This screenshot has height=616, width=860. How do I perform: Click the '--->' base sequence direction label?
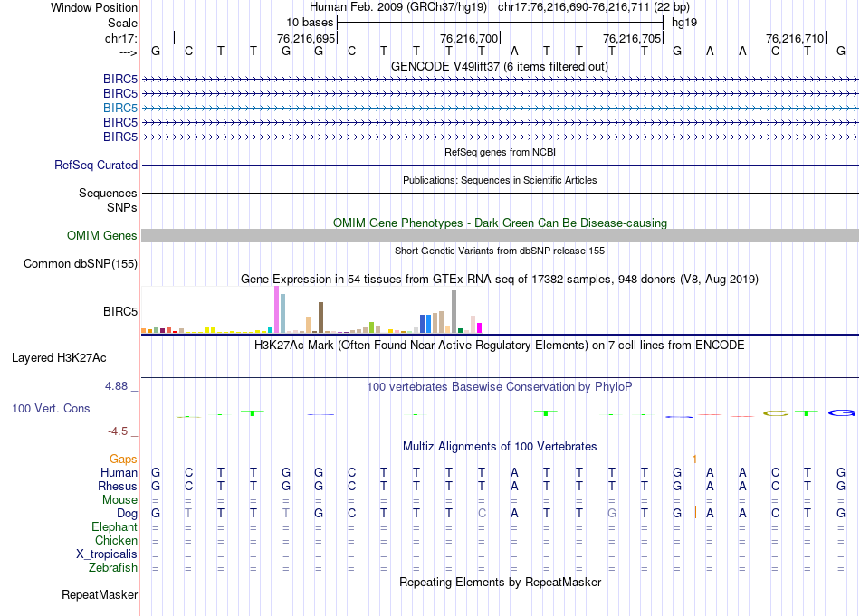(x=128, y=52)
